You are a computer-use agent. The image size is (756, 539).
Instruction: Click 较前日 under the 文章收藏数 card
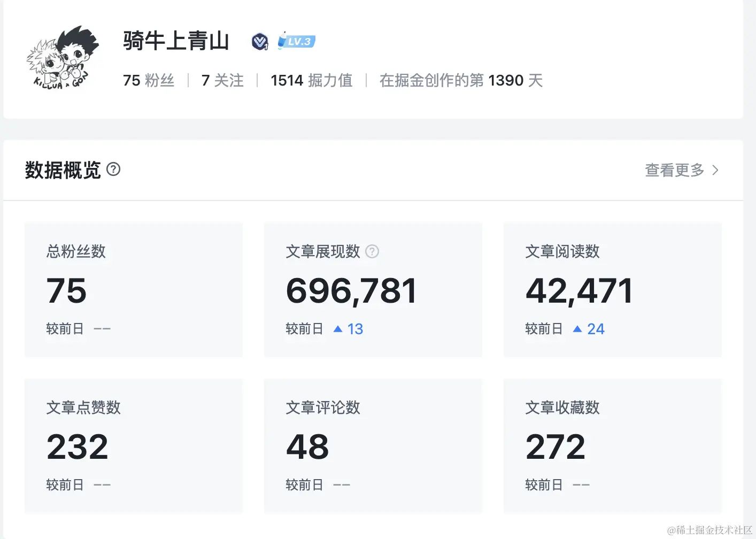point(544,485)
